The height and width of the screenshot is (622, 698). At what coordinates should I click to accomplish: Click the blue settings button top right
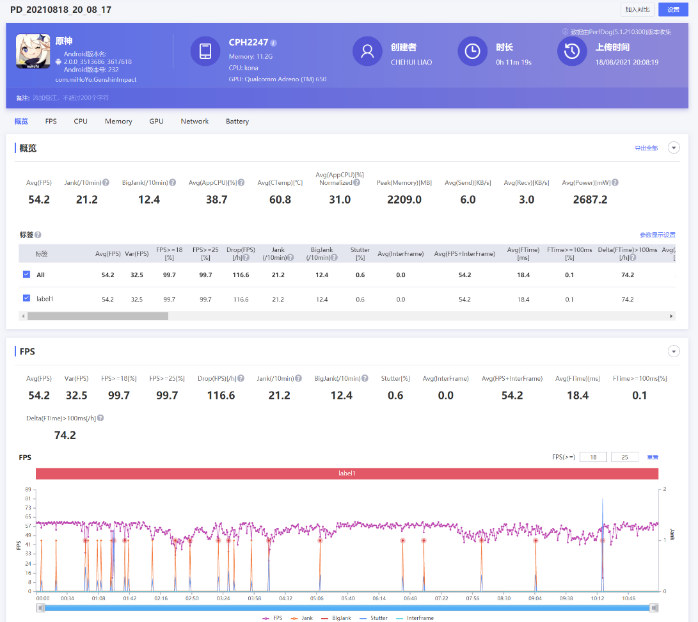point(675,9)
